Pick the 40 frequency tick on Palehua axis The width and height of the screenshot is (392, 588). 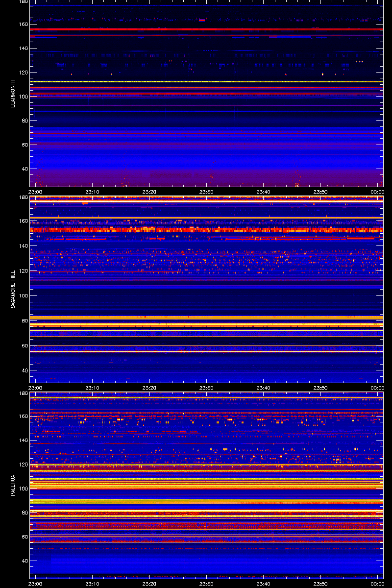tap(25, 561)
